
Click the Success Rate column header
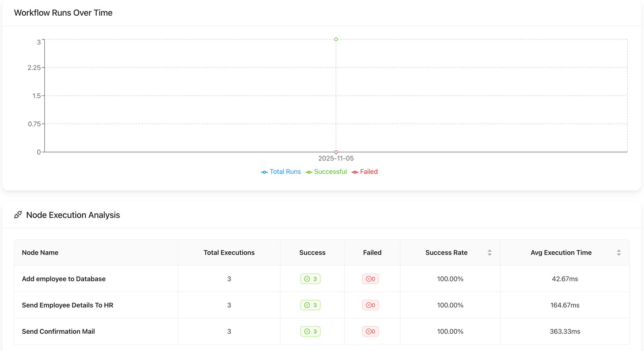tap(446, 252)
